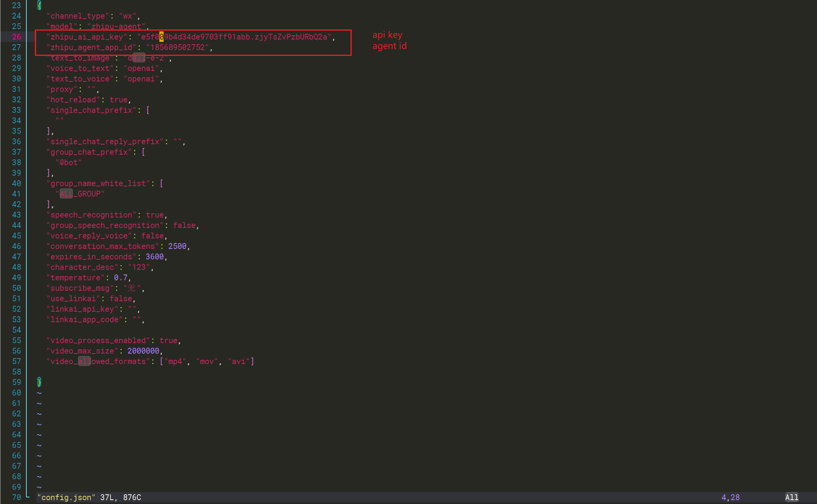817x504 pixels.
Task: Click the "4,28" cursor position indicator
Action: [730, 497]
